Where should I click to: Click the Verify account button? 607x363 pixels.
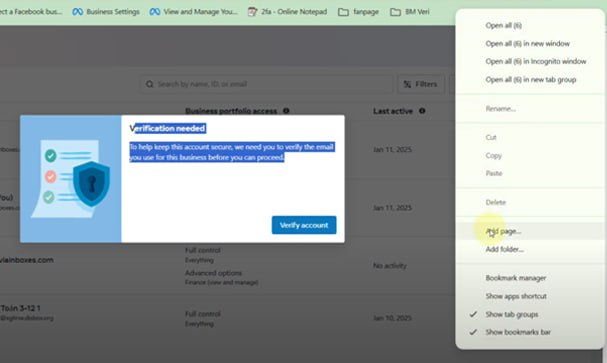(304, 225)
